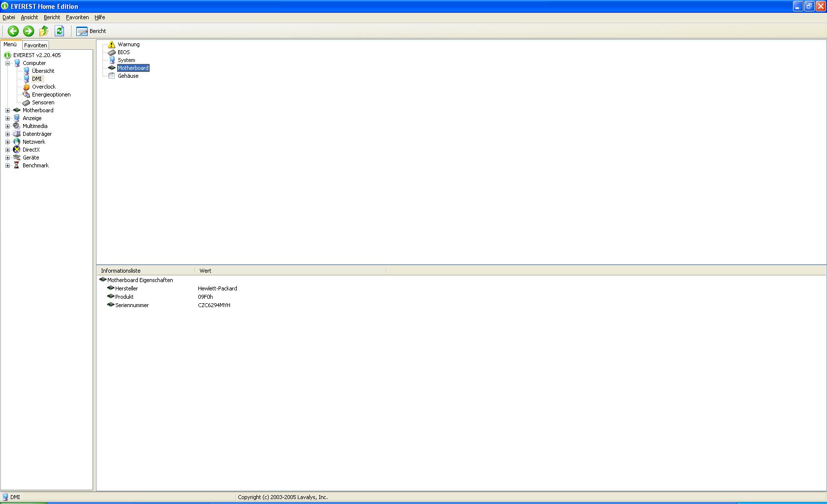
Task: Expand the Benchmark tree node
Action: [7, 165]
